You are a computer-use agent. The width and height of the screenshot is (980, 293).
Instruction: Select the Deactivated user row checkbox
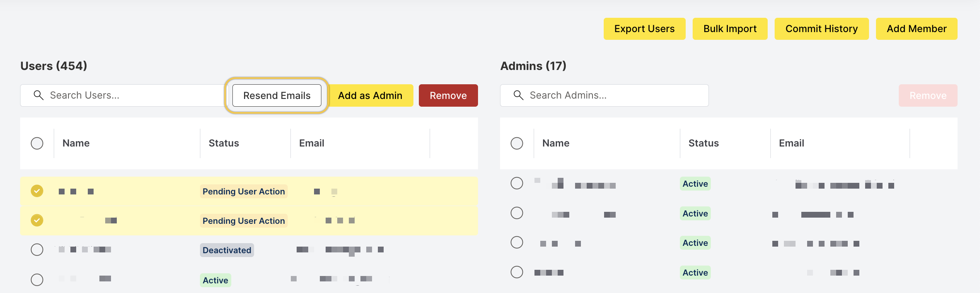point(37,250)
